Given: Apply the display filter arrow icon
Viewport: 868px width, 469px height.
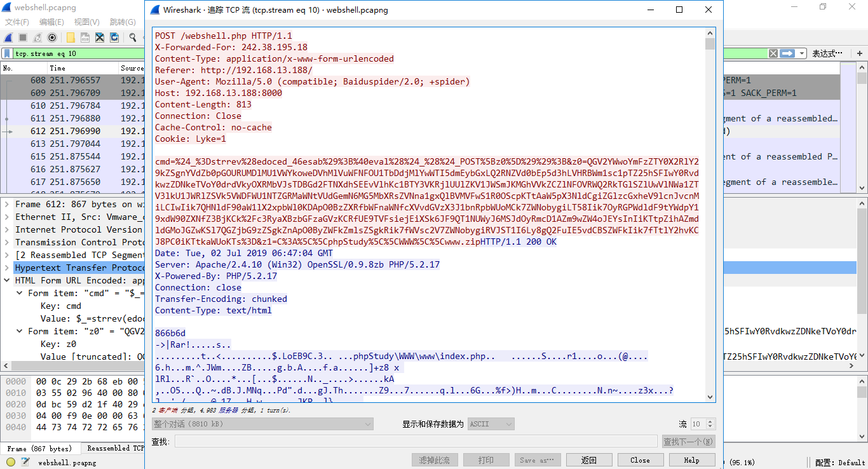Looking at the screenshot, I should [x=788, y=53].
